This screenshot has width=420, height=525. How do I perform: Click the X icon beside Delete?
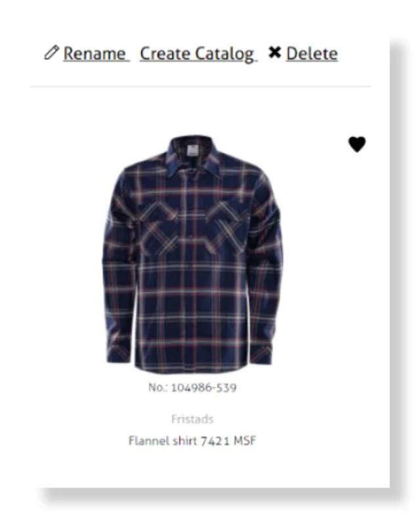[275, 52]
